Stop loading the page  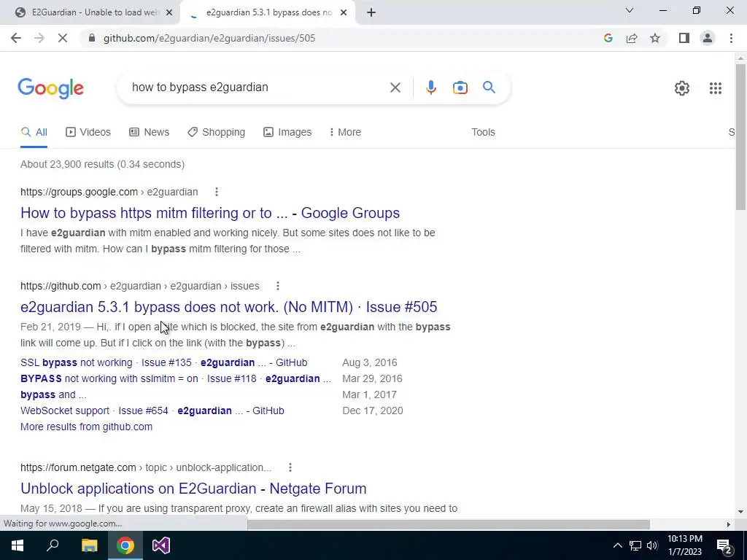(x=63, y=38)
